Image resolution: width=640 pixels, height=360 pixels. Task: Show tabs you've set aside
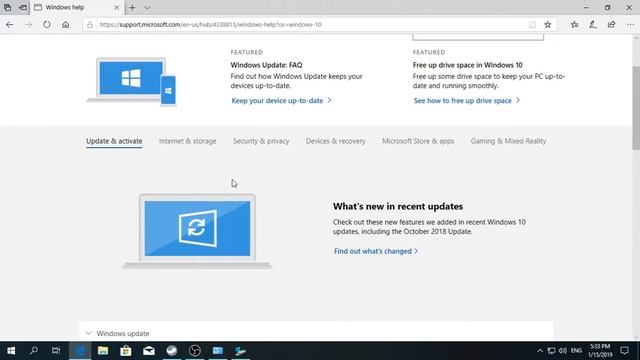[7, 7]
